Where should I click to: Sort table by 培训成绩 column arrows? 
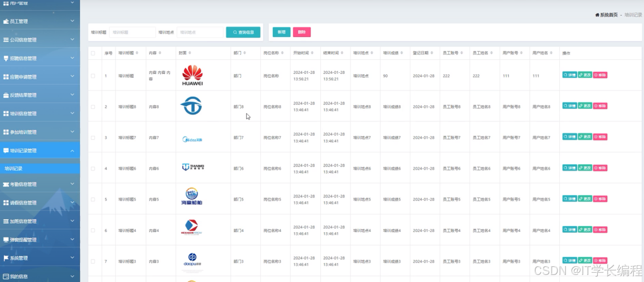tap(402, 53)
